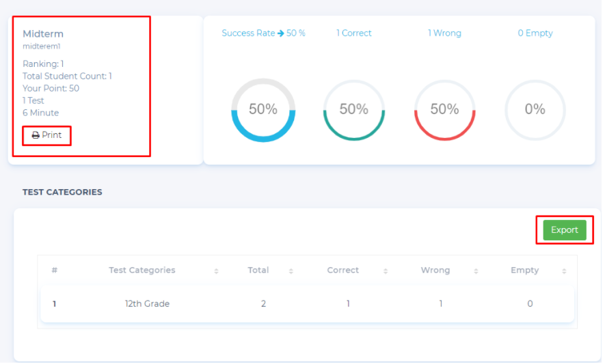Click the teal Correct 50% donut chart
The image size is (605, 364).
click(x=353, y=110)
